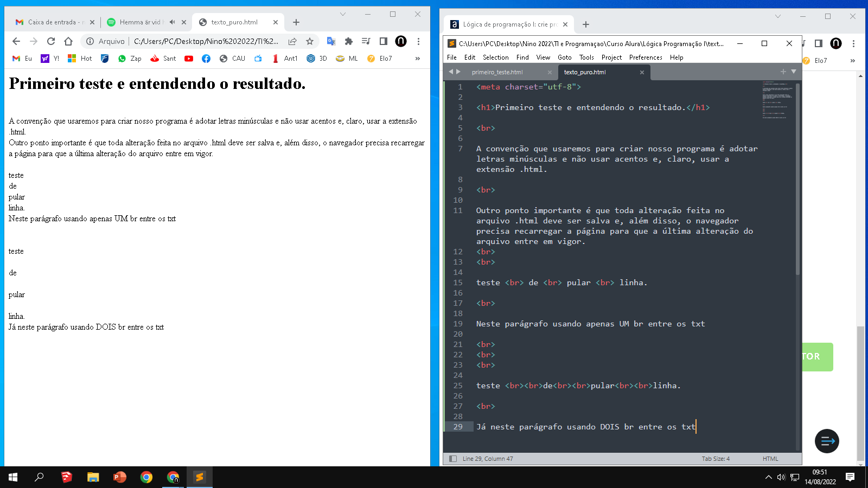The image size is (868, 488).
Task: Open the Sublime Tools menu
Action: coord(586,57)
